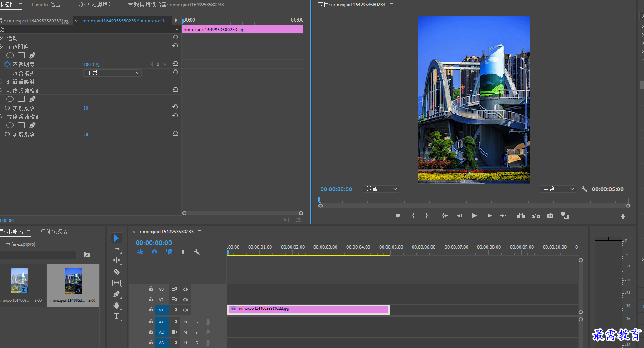
Task: Solo the A2 audio track
Action: pyautogui.click(x=196, y=332)
